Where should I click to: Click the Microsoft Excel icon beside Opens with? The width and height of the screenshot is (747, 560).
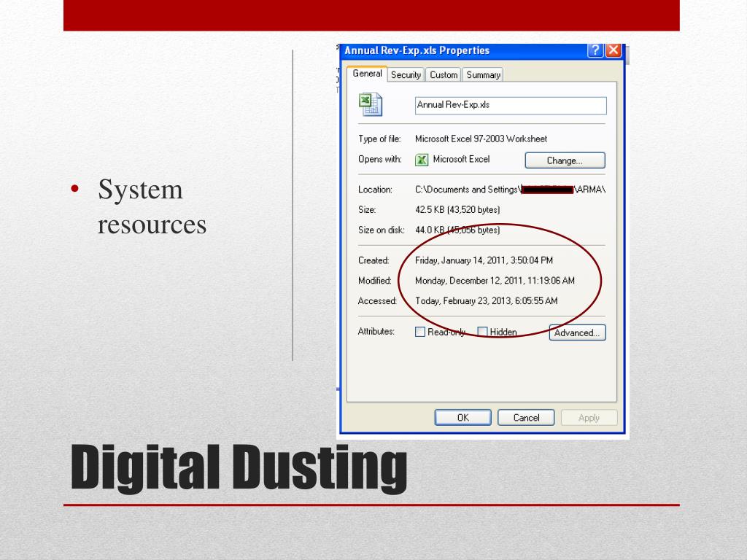[x=422, y=160]
